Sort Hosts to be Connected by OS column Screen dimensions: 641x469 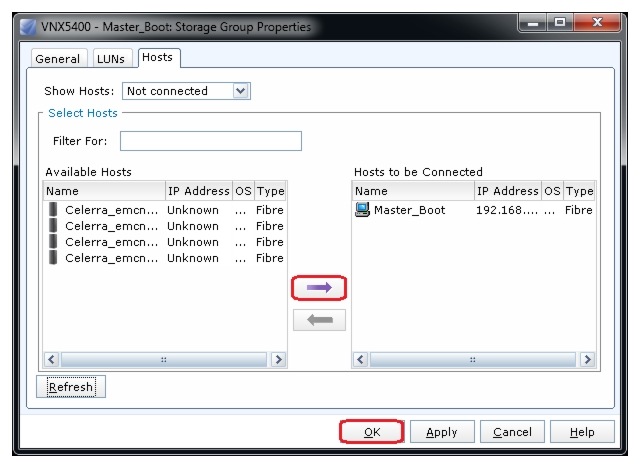click(x=552, y=191)
